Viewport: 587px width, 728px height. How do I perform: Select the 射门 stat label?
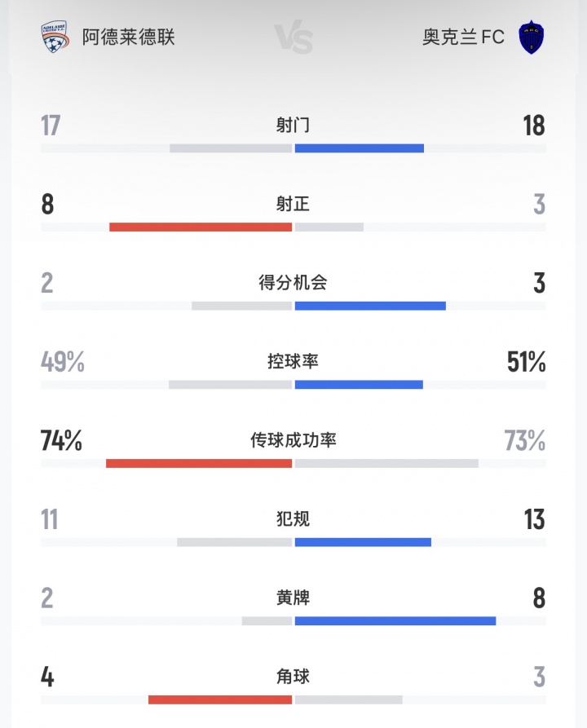[x=293, y=126]
